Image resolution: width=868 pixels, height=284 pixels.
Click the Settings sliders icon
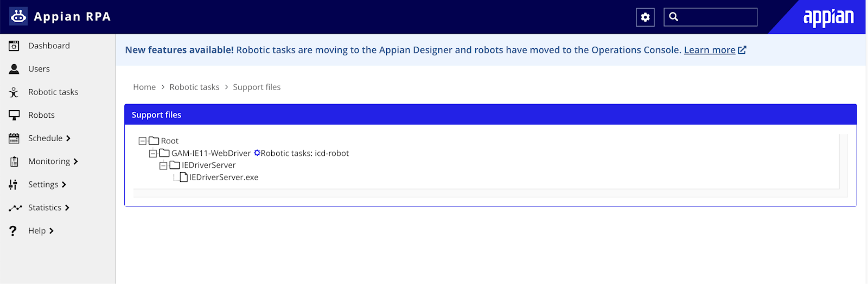(14, 185)
